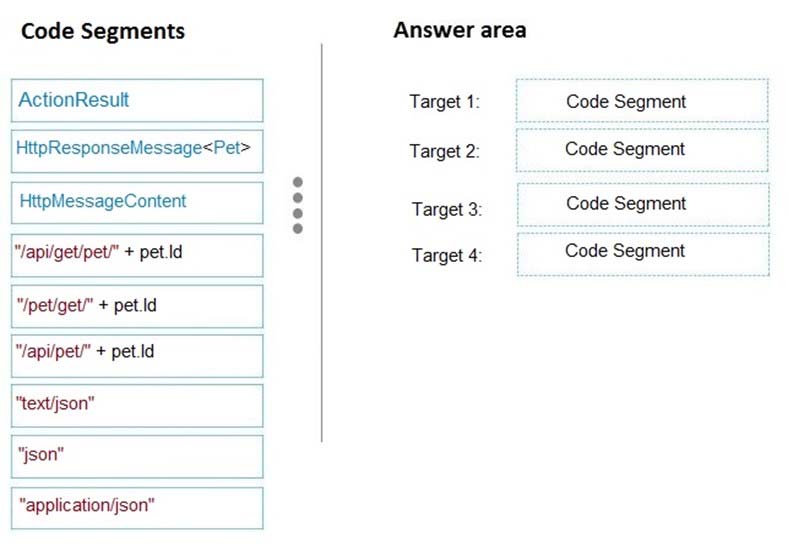Click the Target 1 code segment slot
Viewport: 788px width, 550px height.
pyautogui.click(x=642, y=101)
